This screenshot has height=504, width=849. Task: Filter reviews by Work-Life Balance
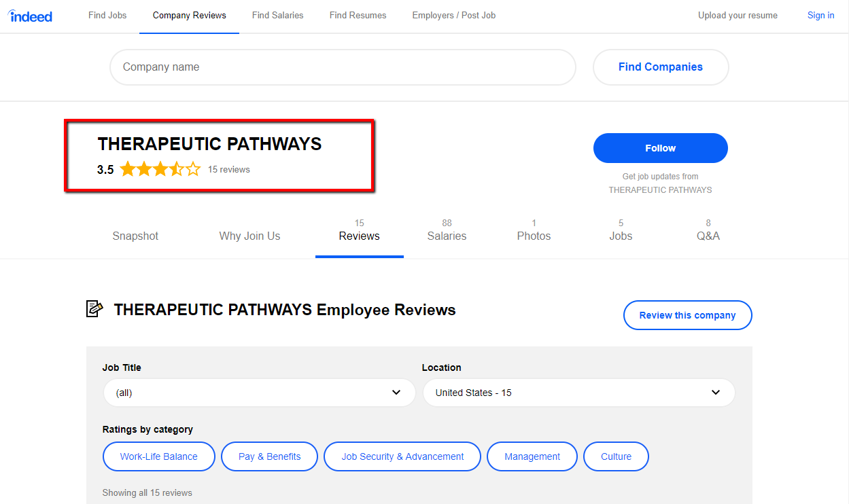coord(159,456)
